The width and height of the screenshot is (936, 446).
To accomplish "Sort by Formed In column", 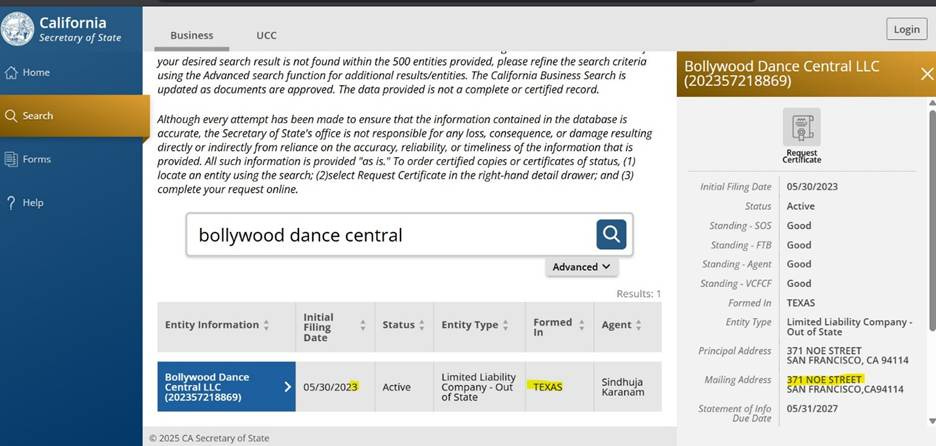I will pyautogui.click(x=581, y=325).
